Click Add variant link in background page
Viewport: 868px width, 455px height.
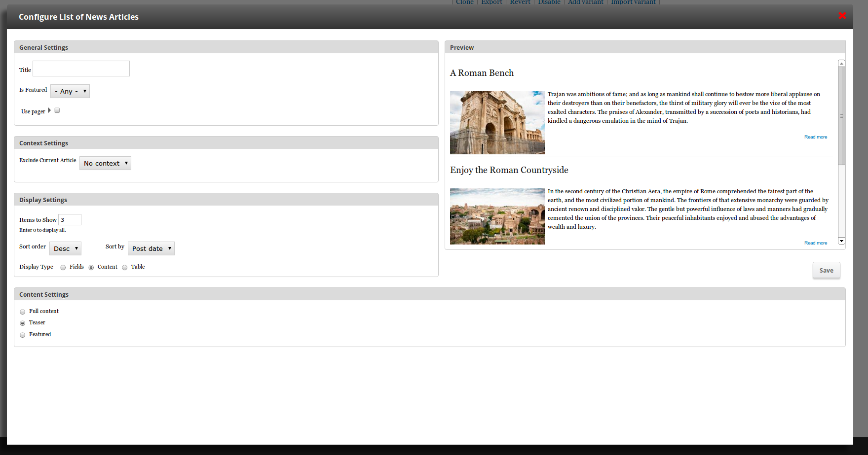[586, 2]
